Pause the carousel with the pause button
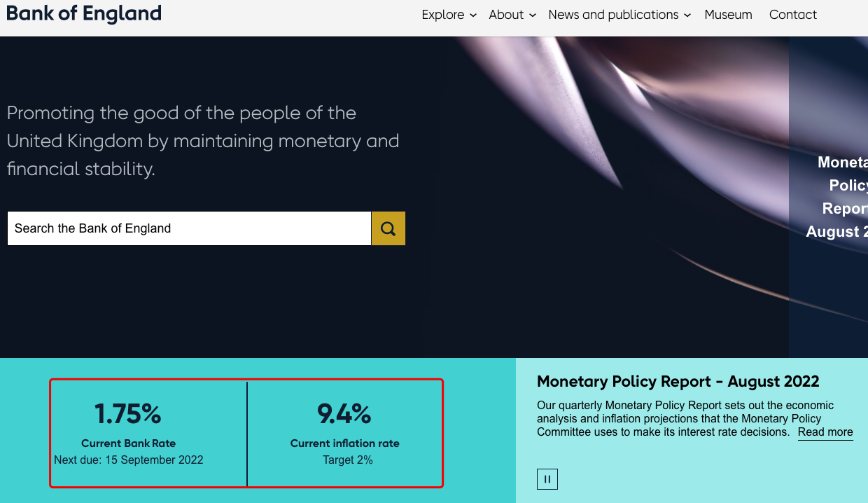 coord(547,479)
